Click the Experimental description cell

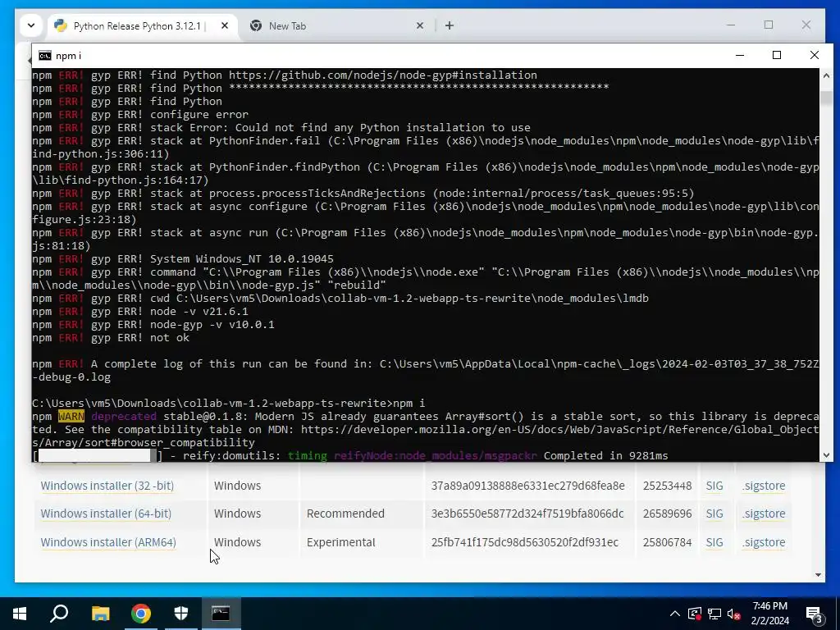pyautogui.click(x=340, y=542)
